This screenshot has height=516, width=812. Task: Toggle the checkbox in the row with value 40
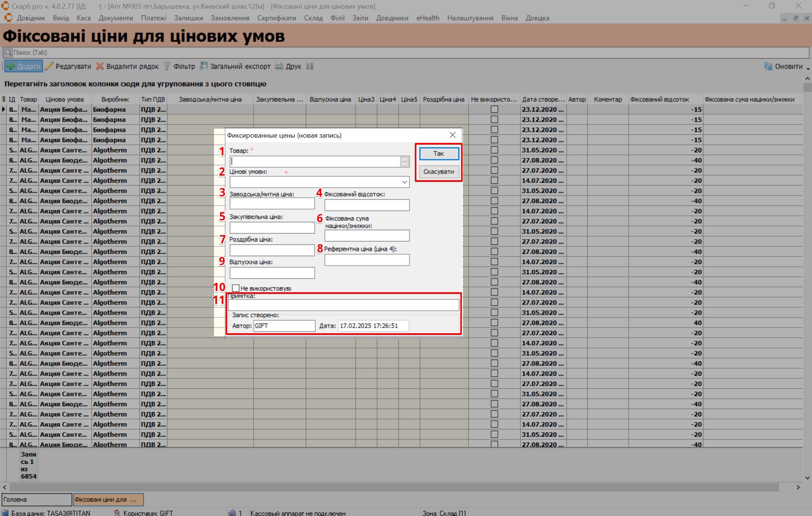[x=495, y=323]
